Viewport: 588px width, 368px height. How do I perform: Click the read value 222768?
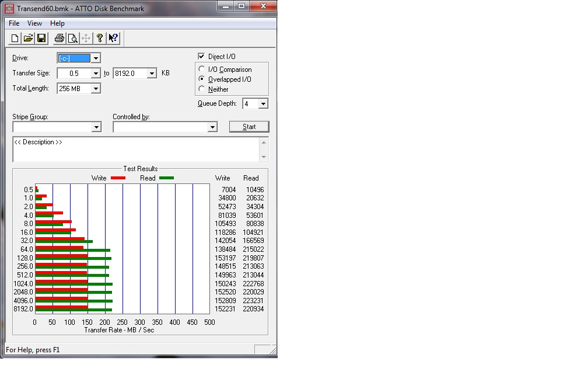pyautogui.click(x=253, y=283)
